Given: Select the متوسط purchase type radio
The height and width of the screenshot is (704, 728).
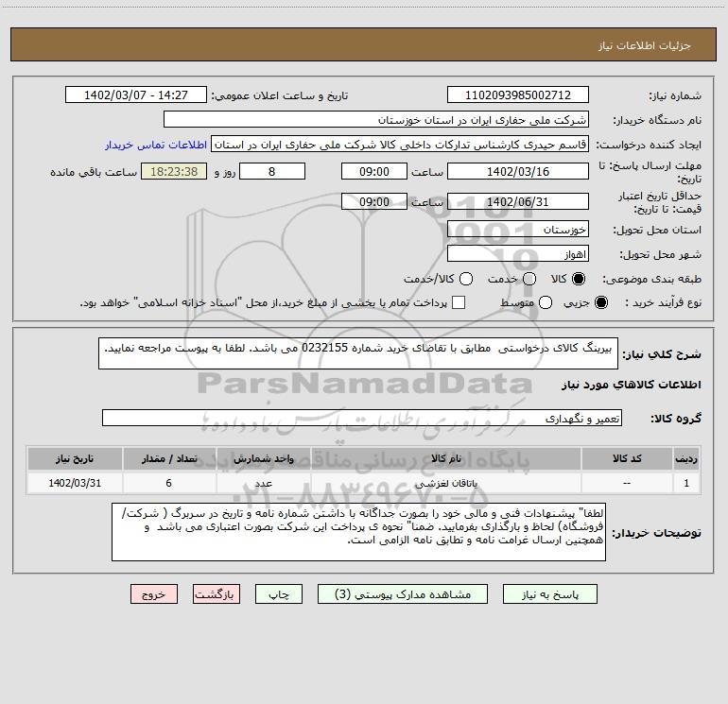Looking at the screenshot, I should click(546, 302).
